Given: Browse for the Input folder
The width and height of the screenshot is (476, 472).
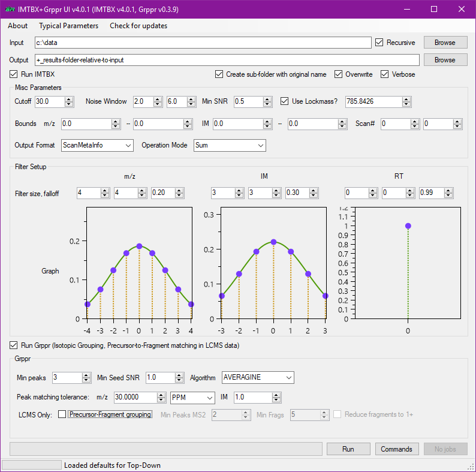Looking at the screenshot, I should click(445, 43).
